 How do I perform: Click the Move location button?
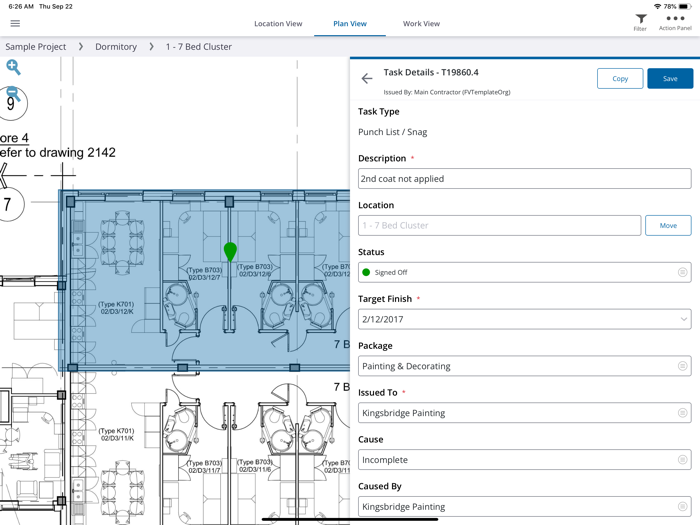point(668,225)
